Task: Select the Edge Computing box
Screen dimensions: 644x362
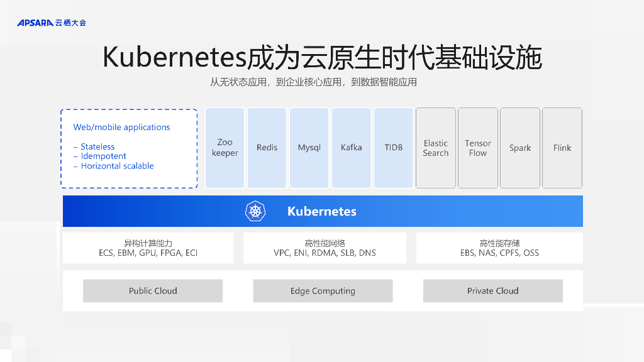Action: [323, 291]
